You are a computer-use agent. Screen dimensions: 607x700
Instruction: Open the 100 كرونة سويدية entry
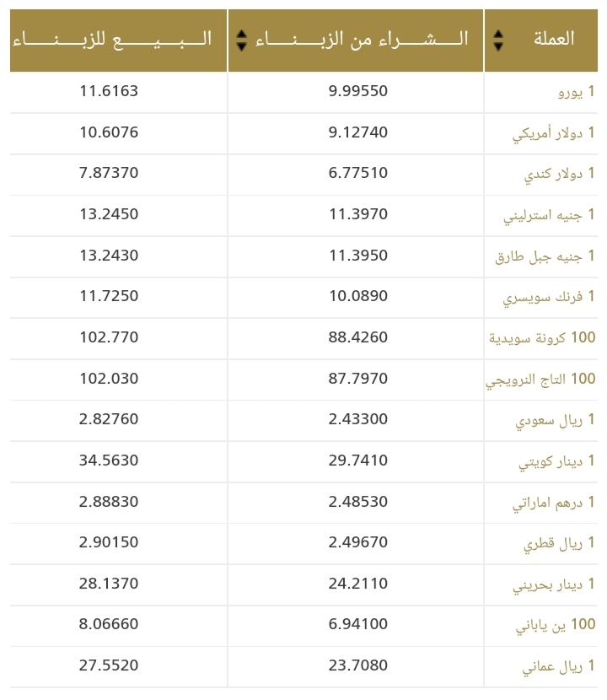[542, 338]
